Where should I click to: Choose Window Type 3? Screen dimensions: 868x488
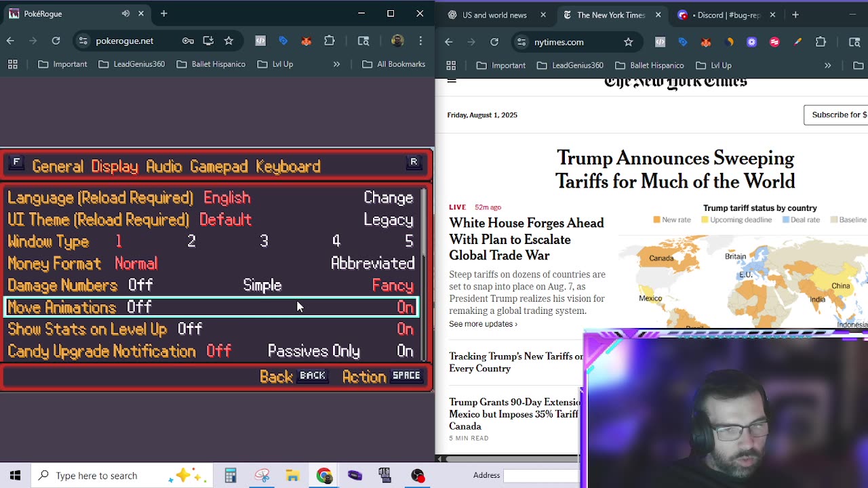[264, 242]
